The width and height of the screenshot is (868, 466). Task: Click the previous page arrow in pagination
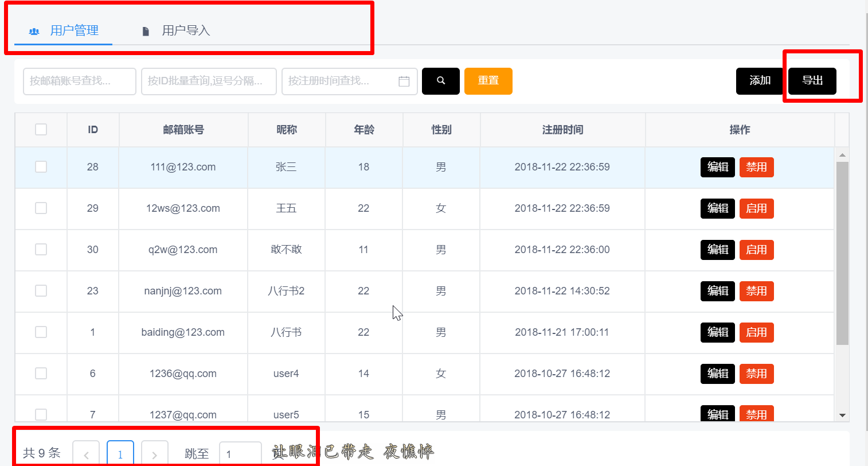[x=86, y=453]
